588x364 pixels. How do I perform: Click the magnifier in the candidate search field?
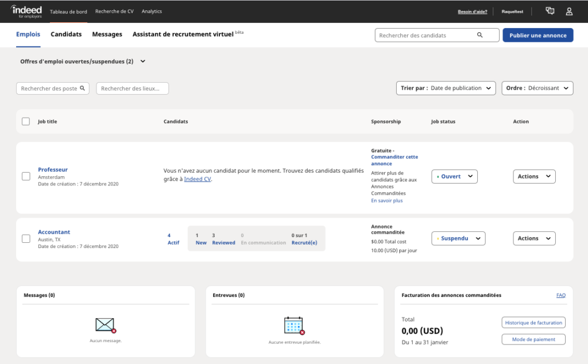coord(479,35)
